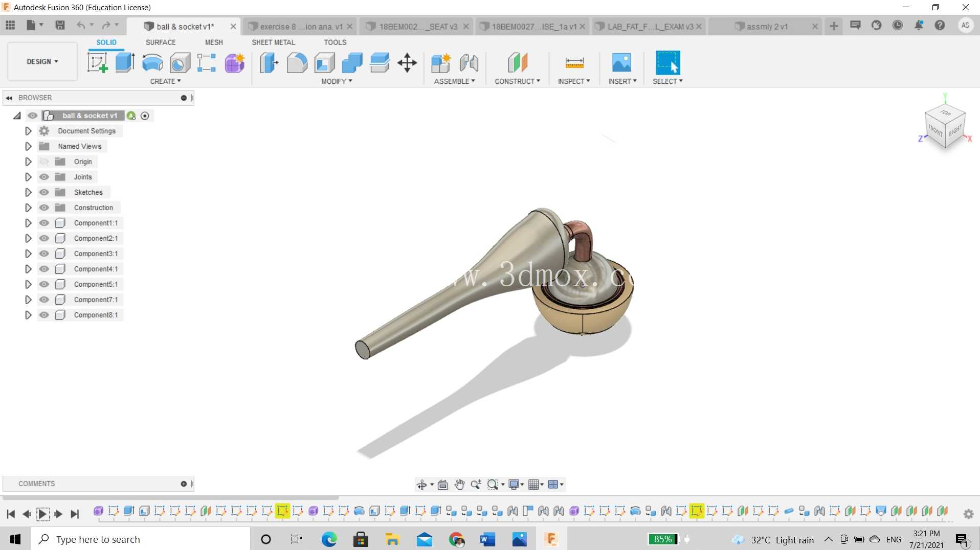Click the New Component icon
The width and height of the screenshot is (980, 550).
[441, 63]
